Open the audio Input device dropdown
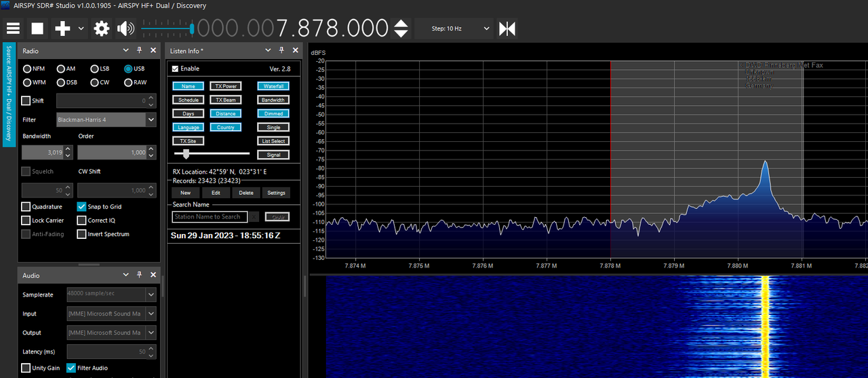This screenshot has height=378, width=868. pos(111,314)
